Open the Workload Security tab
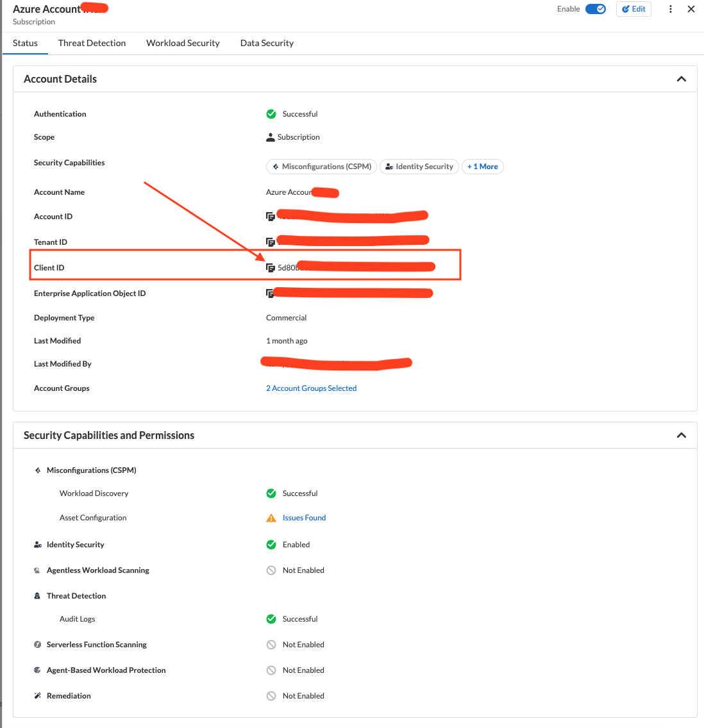The image size is (704, 728). 183,43
